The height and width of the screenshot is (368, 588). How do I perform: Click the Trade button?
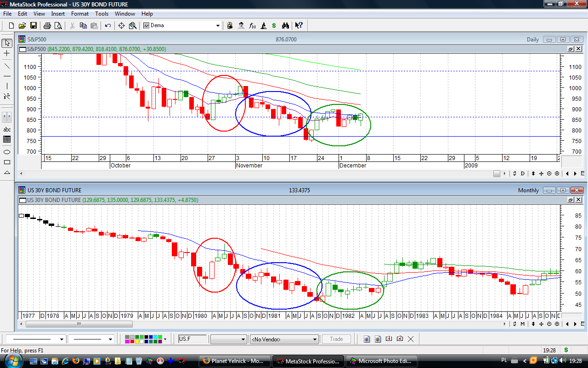click(x=336, y=339)
